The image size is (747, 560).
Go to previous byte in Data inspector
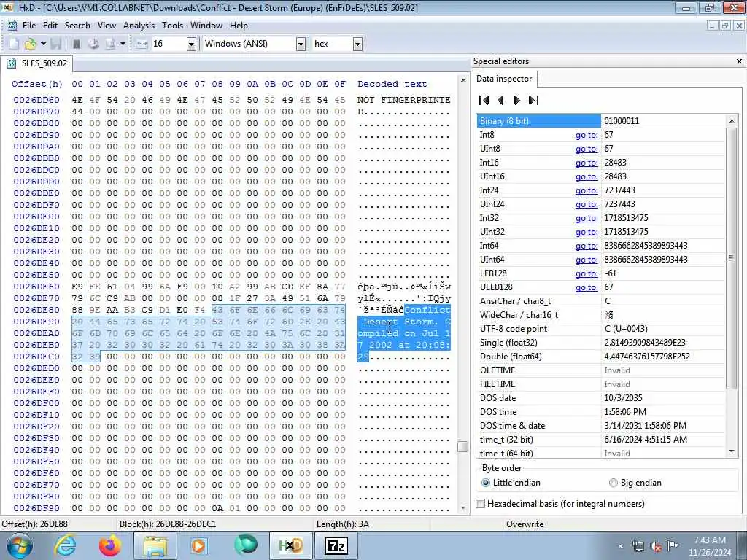point(500,100)
